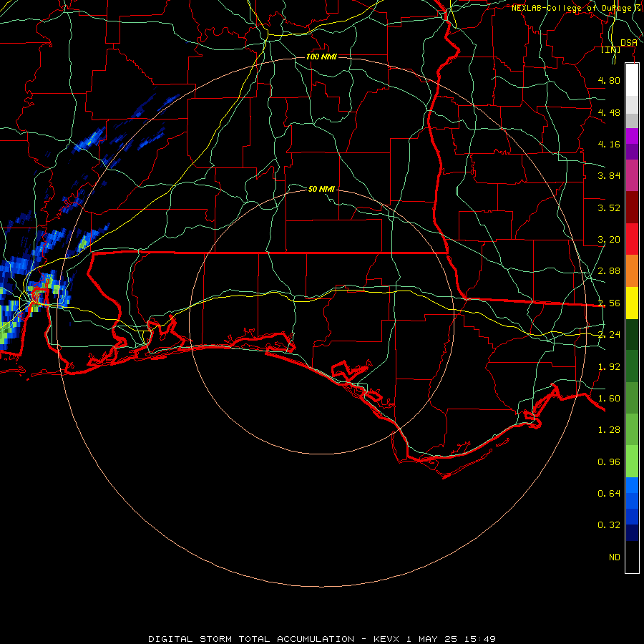Click the 100 NMI range ring label
644x644 pixels.
pyautogui.click(x=321, y=57)
